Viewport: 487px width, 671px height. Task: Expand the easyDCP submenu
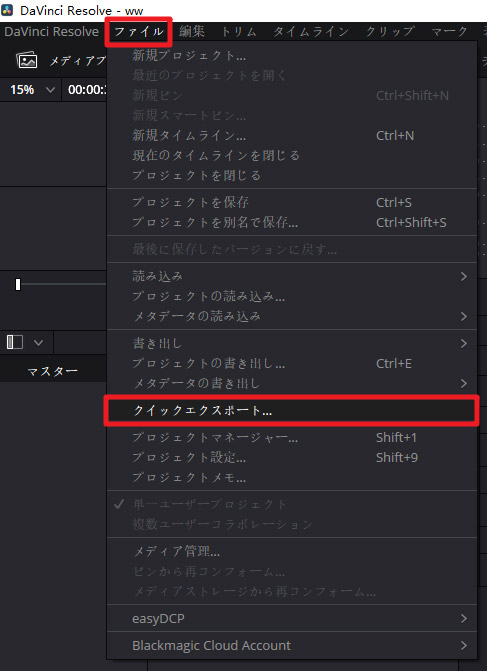click(x=291, y=618)
